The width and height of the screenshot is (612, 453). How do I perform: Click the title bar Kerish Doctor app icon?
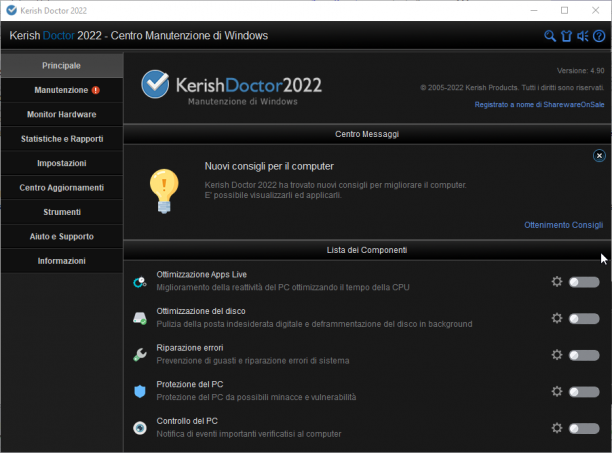[12, 10]
